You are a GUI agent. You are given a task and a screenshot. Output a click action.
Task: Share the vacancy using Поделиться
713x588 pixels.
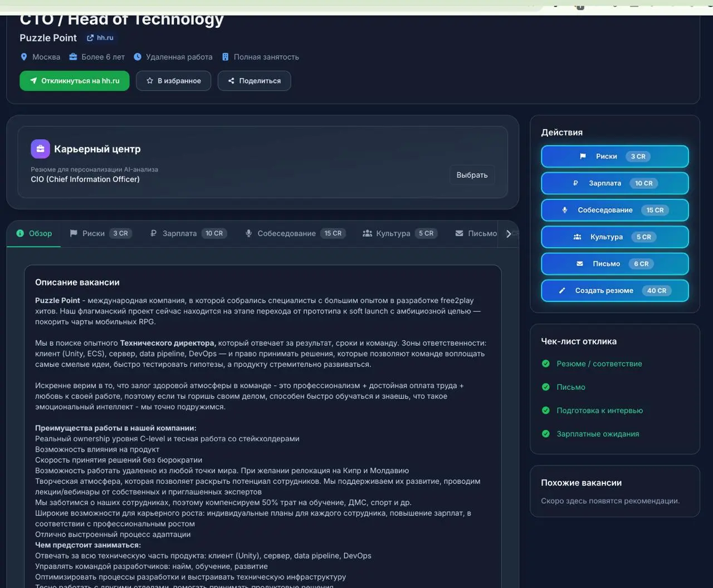(254, 81)
